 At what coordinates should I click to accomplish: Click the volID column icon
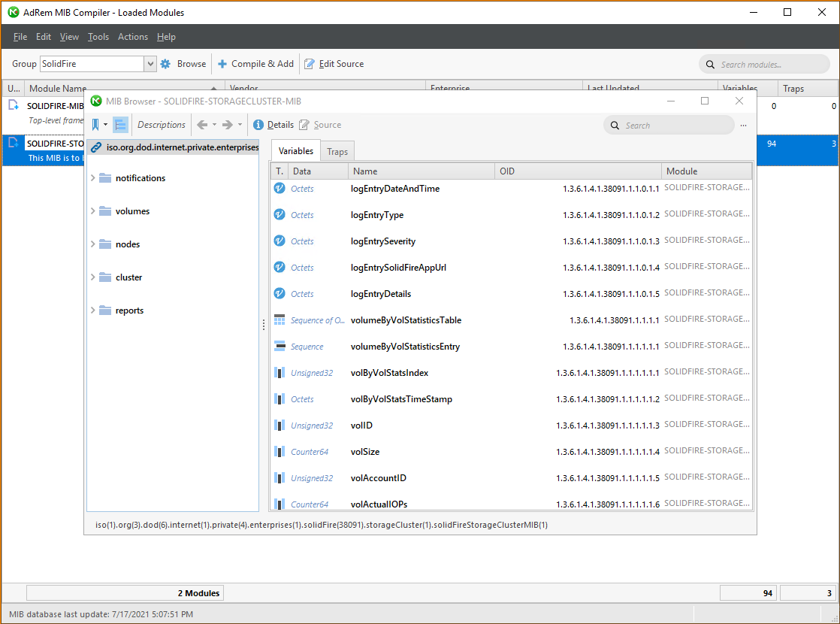[x=279, y=425]
